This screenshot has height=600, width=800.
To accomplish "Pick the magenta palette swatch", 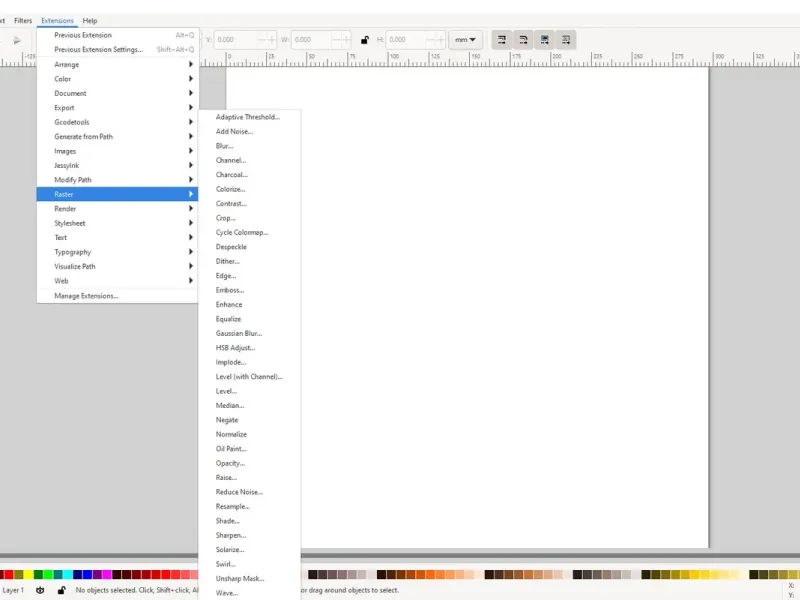I will tap(107, 575).
